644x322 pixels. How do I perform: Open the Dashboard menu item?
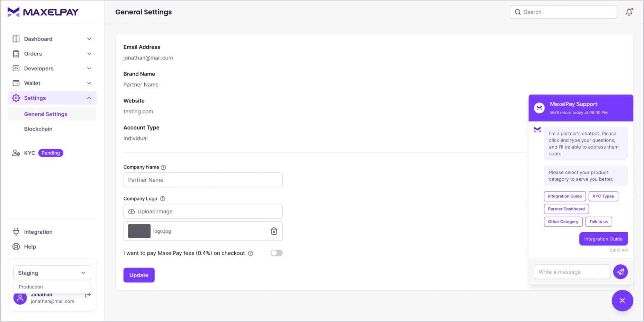(52, 39)
